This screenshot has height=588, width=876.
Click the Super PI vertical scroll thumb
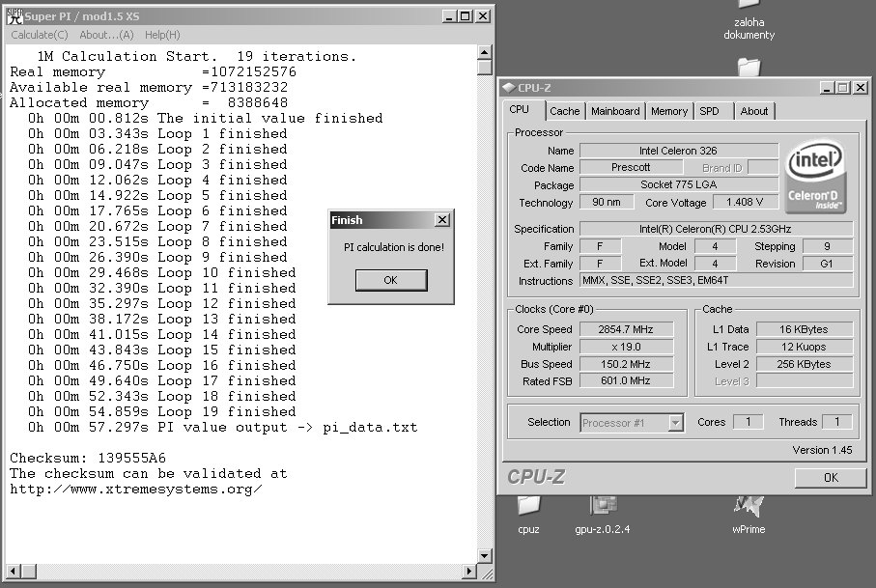point(485,68)
